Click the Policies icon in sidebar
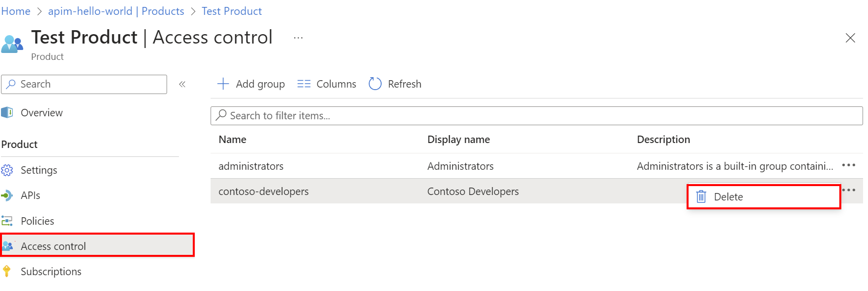The width and height of the screenshot is (868, 291). 7,221
